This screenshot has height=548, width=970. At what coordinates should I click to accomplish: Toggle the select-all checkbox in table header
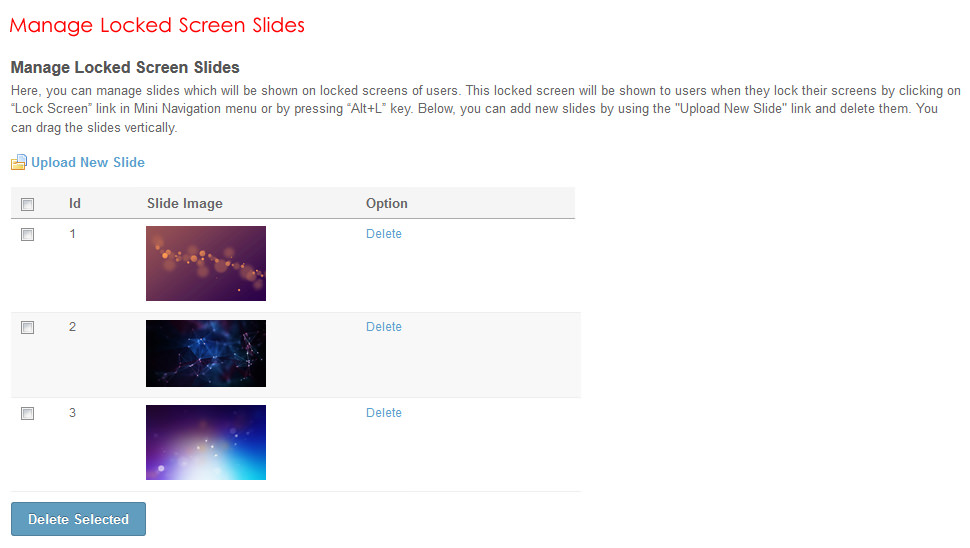(x=28, y=204)
